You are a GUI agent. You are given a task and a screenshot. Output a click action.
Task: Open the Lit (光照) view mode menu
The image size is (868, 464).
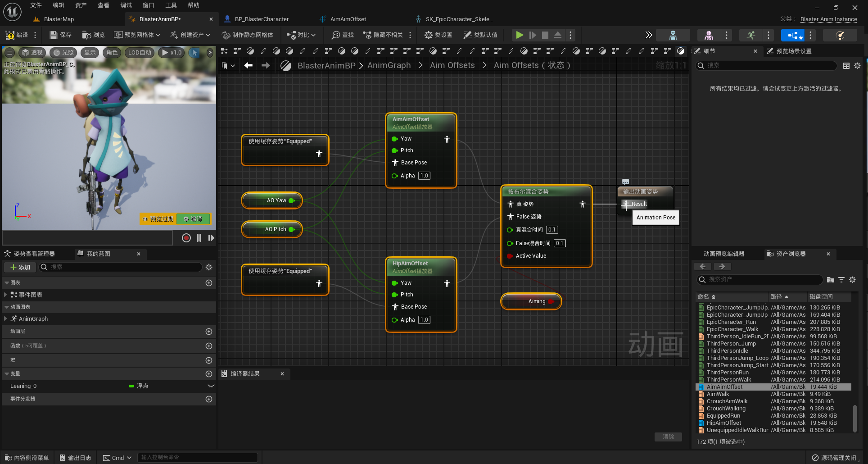tap(63, 53)
